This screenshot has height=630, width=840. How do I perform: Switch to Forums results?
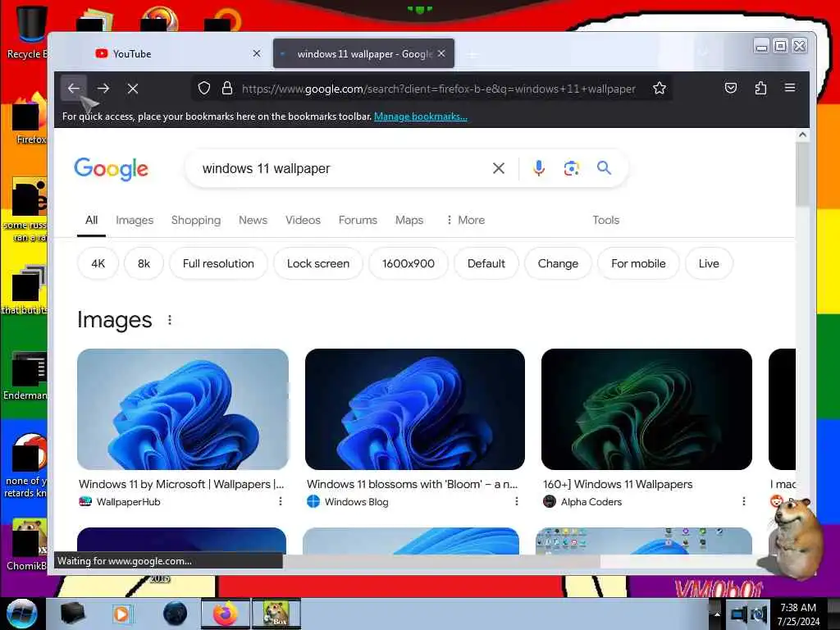tap(358, 220)
